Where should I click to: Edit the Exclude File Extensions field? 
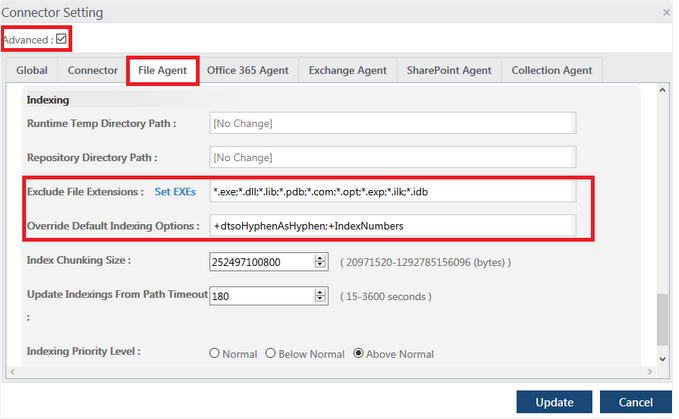[392, 191]
